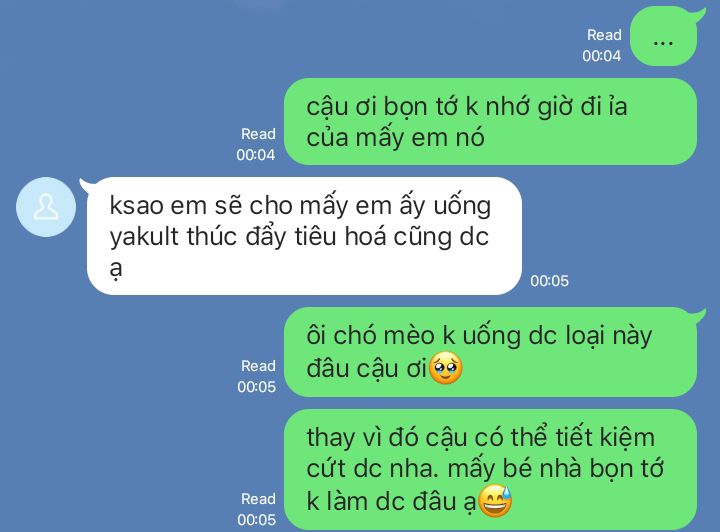Tap the text "k làm dc đâu ạ"
The height and width of the screenshot is (532, 720).
pyautogui.click(x=391, y=501)
